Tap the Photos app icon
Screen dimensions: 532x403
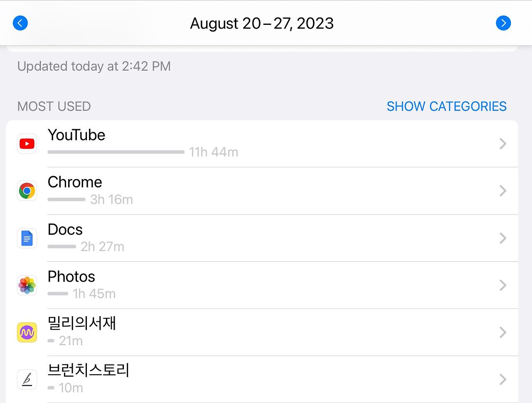click(27, 285)
